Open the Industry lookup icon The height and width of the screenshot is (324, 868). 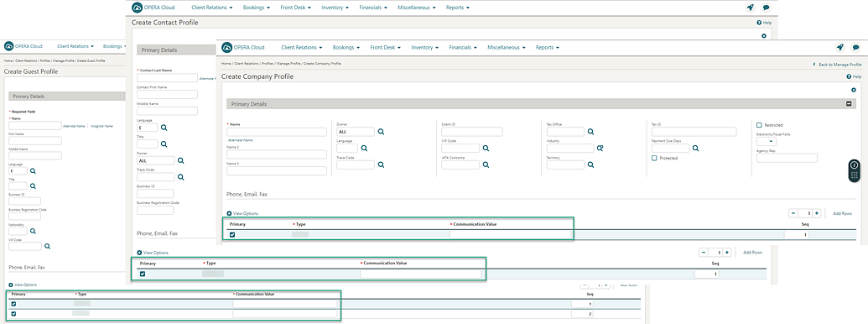(x=600, y=149)
